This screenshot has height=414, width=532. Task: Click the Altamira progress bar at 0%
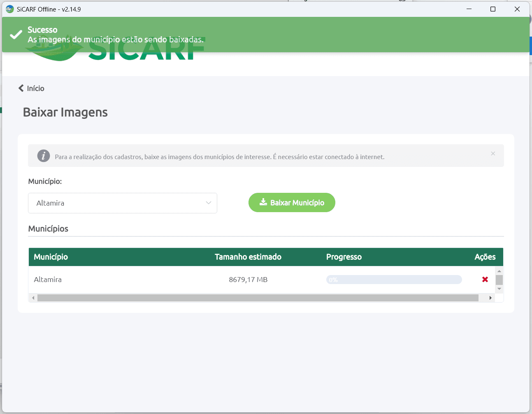394,280
